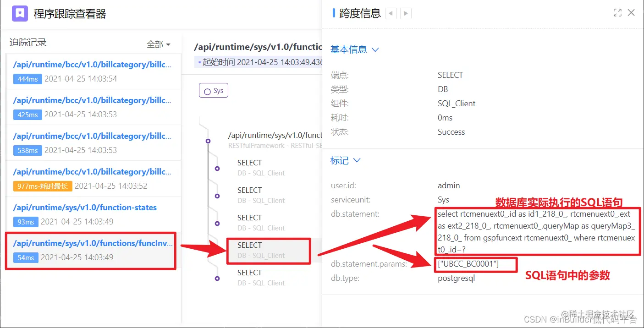Select the second SELECT span row
The width and height of the screenshot is (644, 328).
tap(261, 195)
